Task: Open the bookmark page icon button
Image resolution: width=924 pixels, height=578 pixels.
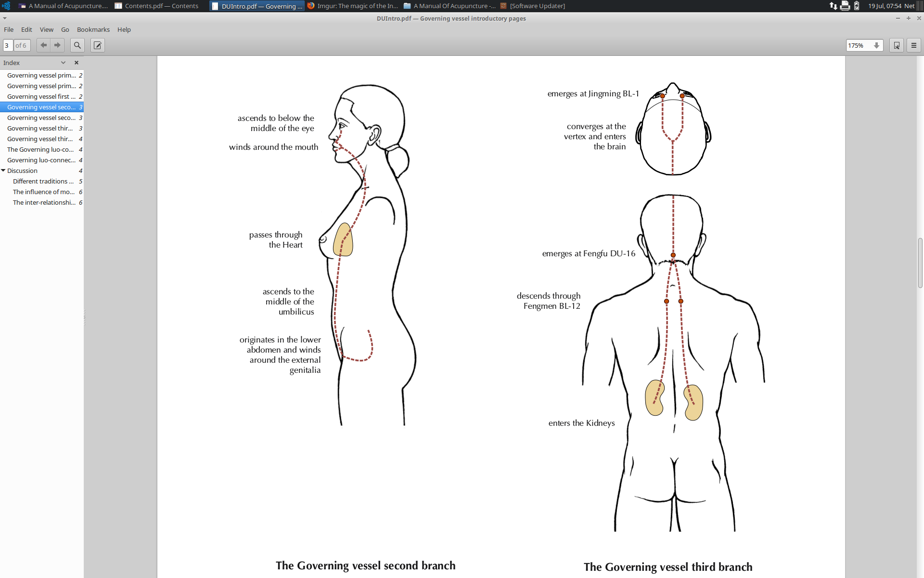Action: point(897,45)
